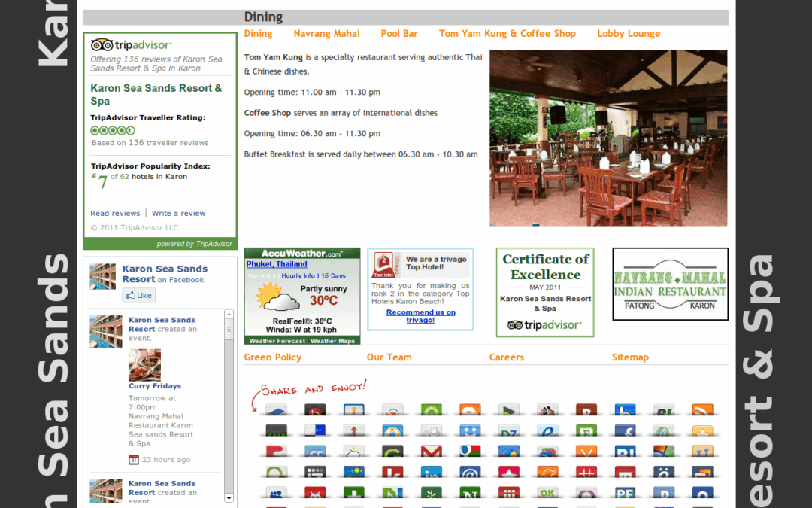Select Tom Yam Kung & Coffee Shop tab
The image size is (812, 508).
click(x=507, y=34)
